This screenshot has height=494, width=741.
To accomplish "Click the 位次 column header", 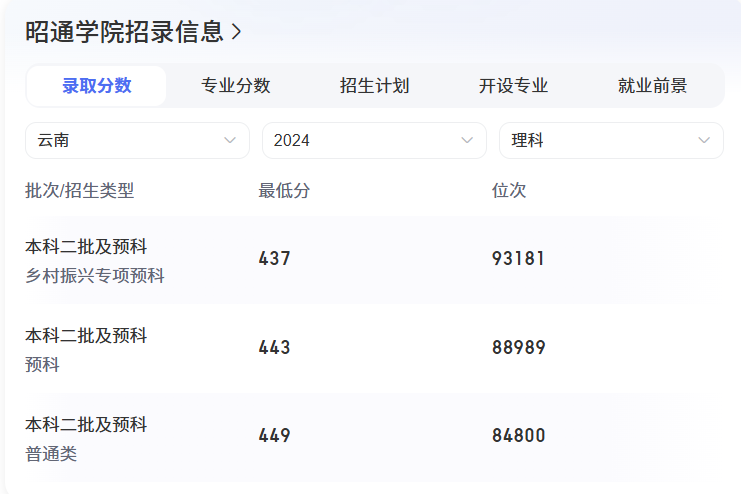I will click(509, 191).
